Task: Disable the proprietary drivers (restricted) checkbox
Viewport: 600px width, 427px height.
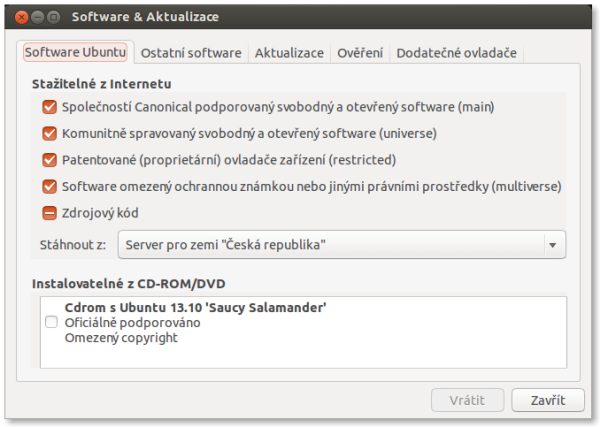Action: [49, 160]
